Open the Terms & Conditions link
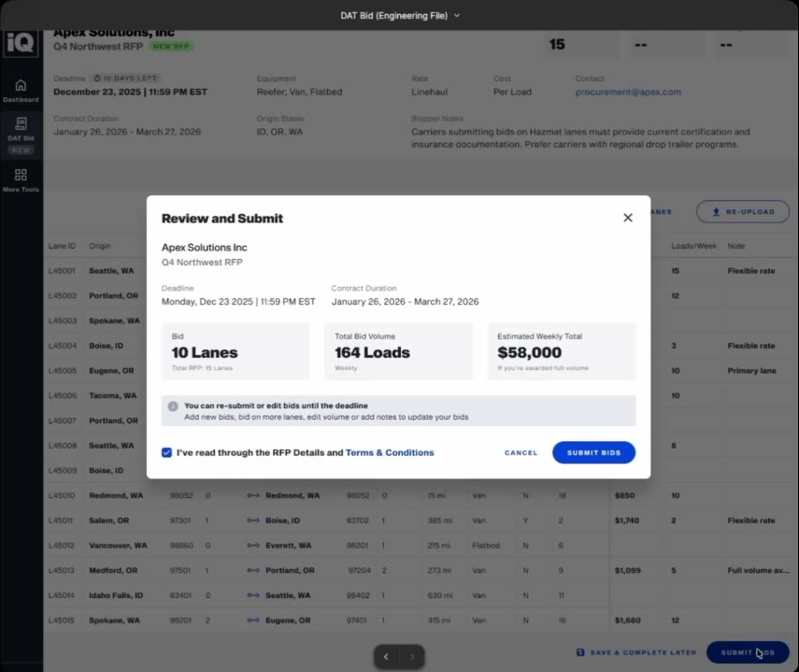799x672 pixels. pyautogui.click(x=390, y=452)
